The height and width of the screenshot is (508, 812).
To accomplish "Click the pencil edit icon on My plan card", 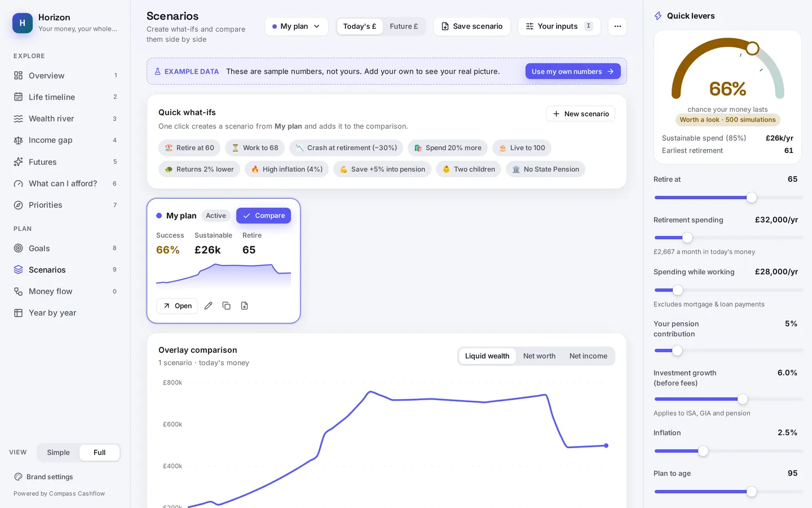I will tap(208, 305).
